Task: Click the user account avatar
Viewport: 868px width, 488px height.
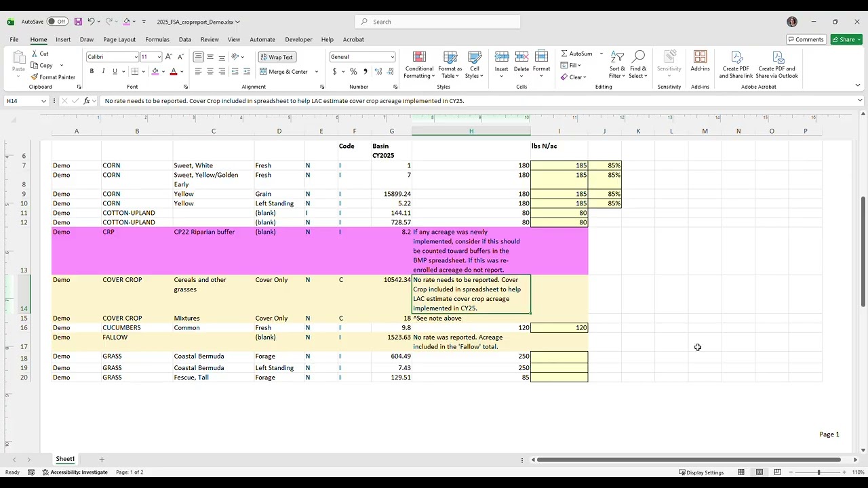Action: click(x=792, y=22)
